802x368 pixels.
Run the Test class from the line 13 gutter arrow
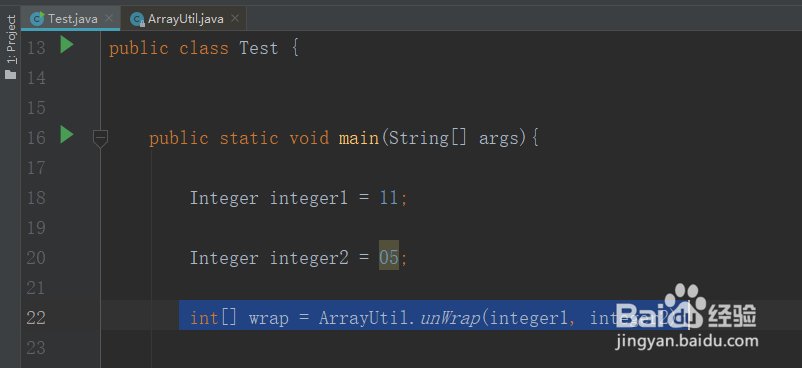click(x=67, y=45)
